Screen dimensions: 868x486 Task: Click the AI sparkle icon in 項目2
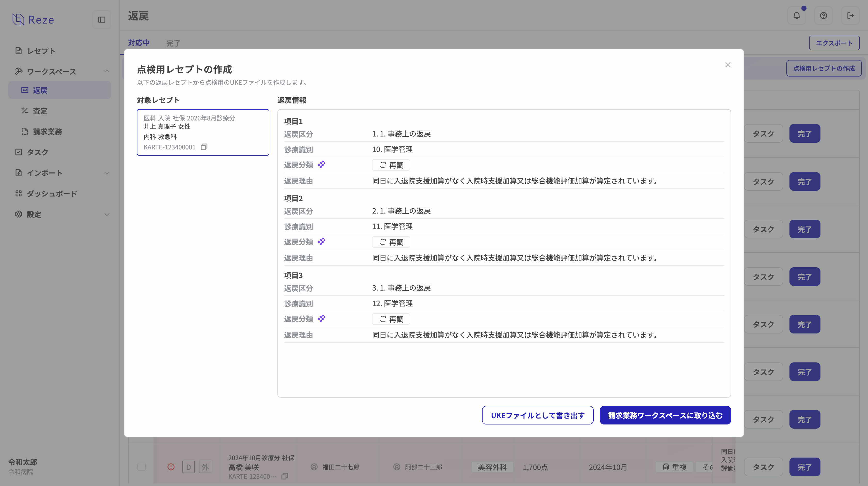pos(321,241)
